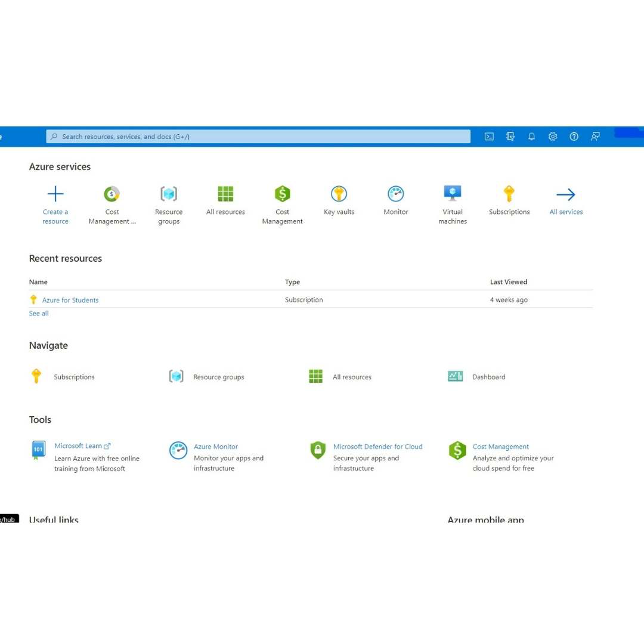Click Dashboard label under Navigate

click(x=489, y=377)
